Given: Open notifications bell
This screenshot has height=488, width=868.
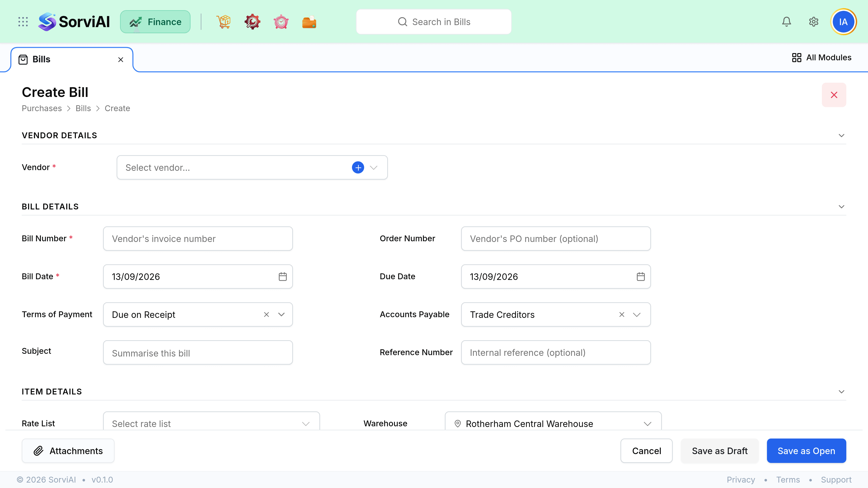Looking at the screenshot, I should [786, 22].
